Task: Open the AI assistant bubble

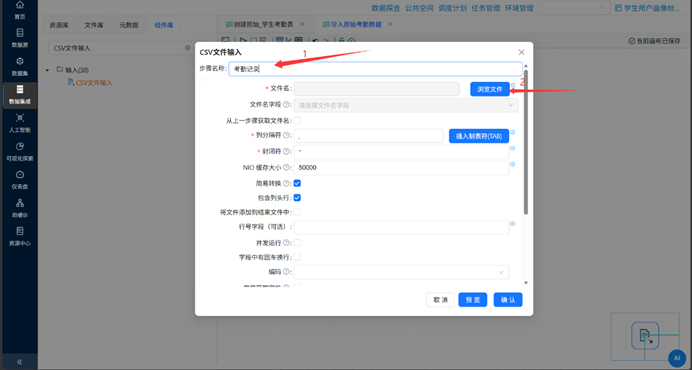Action: coord(677,358)
